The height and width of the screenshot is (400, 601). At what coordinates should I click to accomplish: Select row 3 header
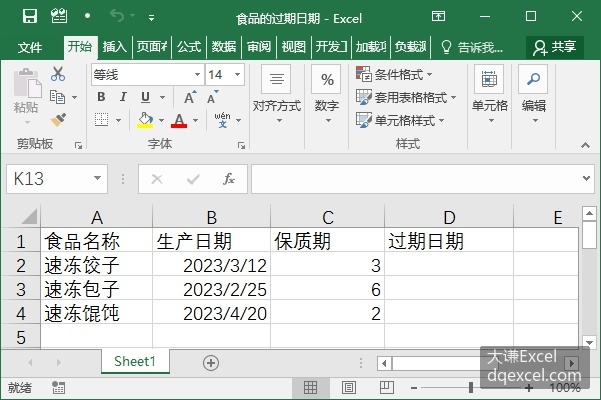coord(21,289)
